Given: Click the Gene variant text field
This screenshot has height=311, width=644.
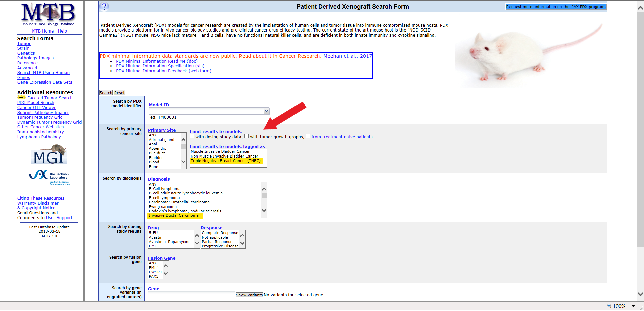Looking at the screenshot, I should coord(191,295).
